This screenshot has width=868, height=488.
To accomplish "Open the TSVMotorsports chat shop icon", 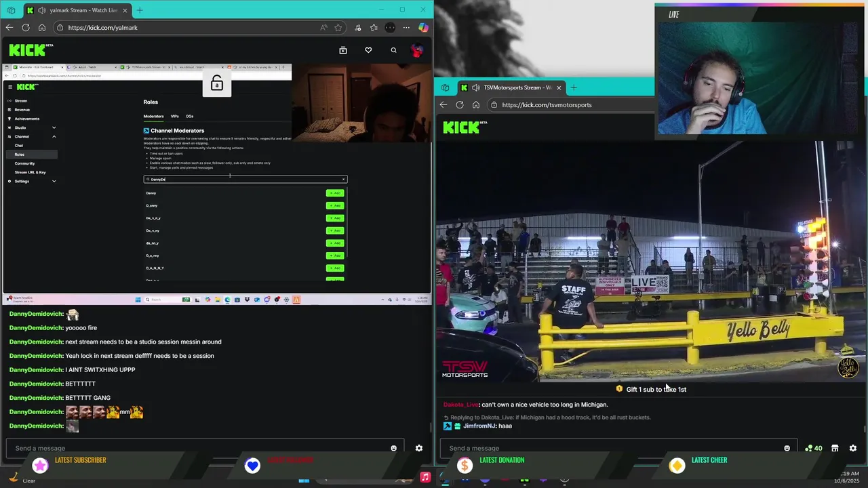I will [x=835, y=448].
